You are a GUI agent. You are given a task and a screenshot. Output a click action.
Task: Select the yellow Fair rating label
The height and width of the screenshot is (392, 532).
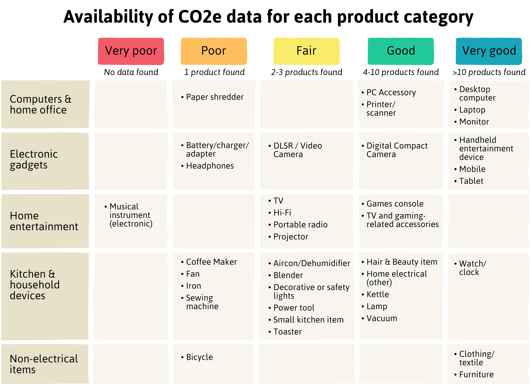click(x=307, y=51)
